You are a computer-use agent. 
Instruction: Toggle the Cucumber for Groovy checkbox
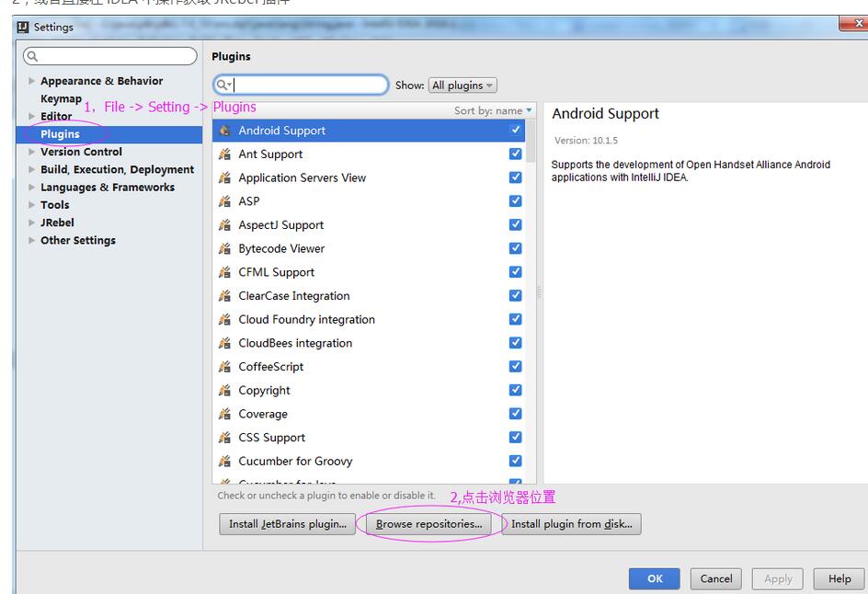click(x=515, y=461)
